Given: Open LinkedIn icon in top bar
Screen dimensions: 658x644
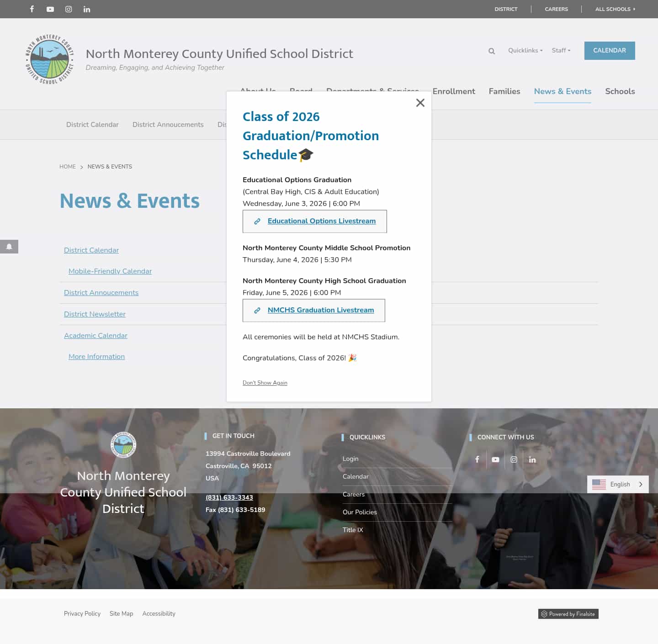Looking at the screenshot, I should 87,9.
